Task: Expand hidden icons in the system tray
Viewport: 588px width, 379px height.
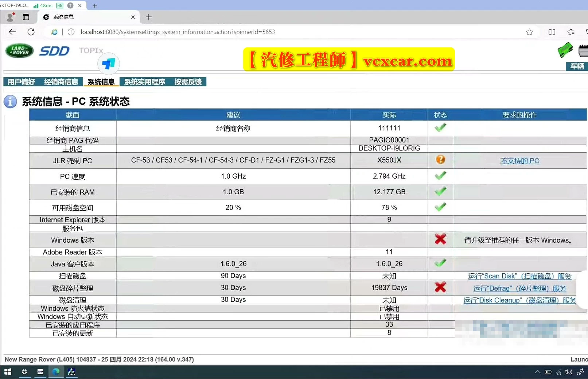Action: [538, 372]
